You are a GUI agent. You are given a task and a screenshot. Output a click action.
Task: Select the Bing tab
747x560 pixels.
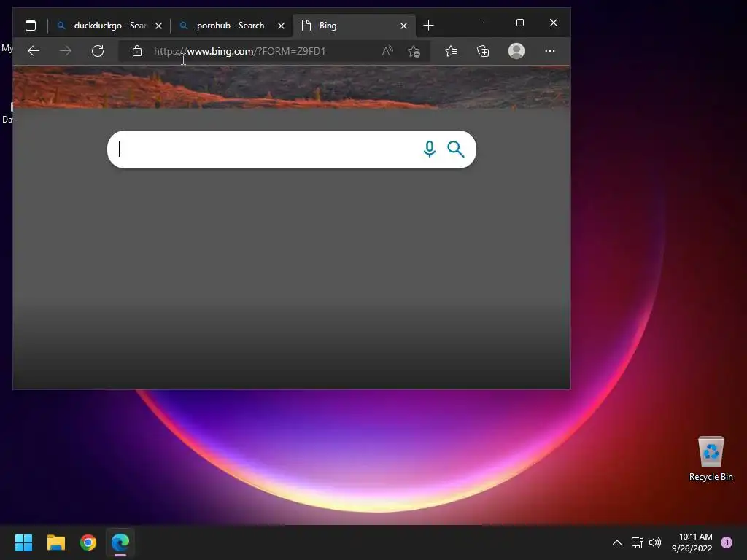coord(354,26)
